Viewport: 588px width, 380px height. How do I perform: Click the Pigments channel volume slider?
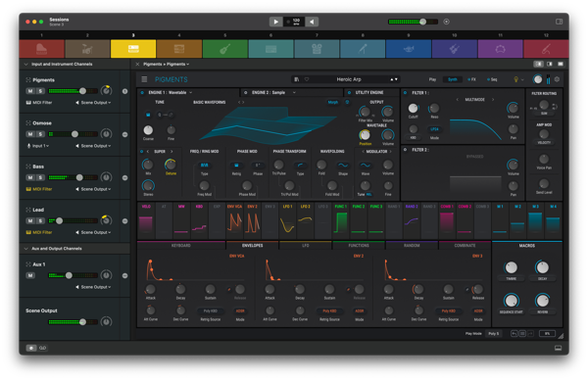tap(73, 91)
